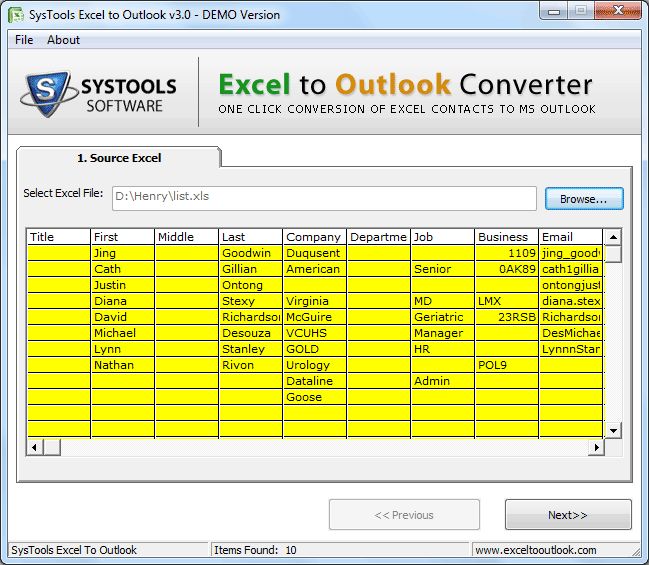Click the www.exceltooutlook.com status bar text

click(536, 550)
